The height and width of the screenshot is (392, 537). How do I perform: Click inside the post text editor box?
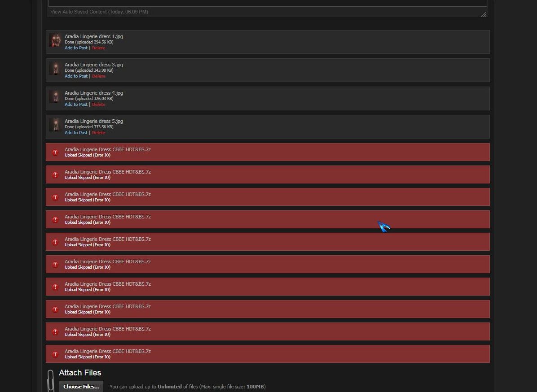[267, 3]
